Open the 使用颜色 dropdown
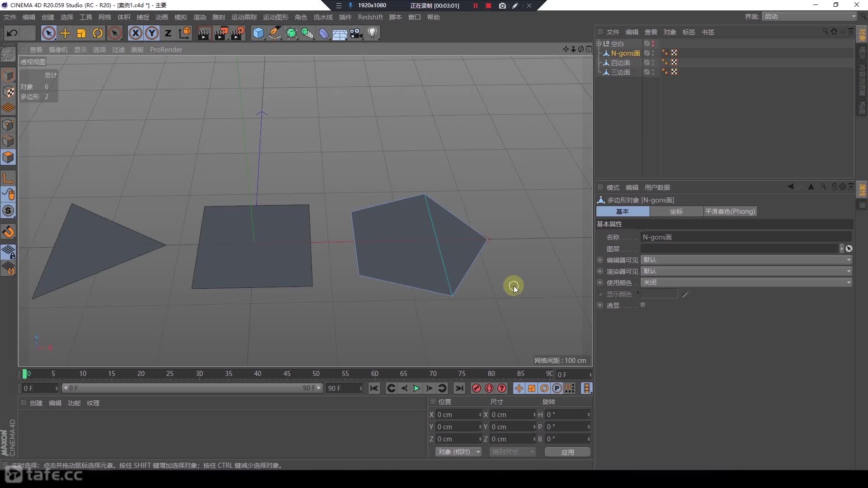 [x=746, y=282]
